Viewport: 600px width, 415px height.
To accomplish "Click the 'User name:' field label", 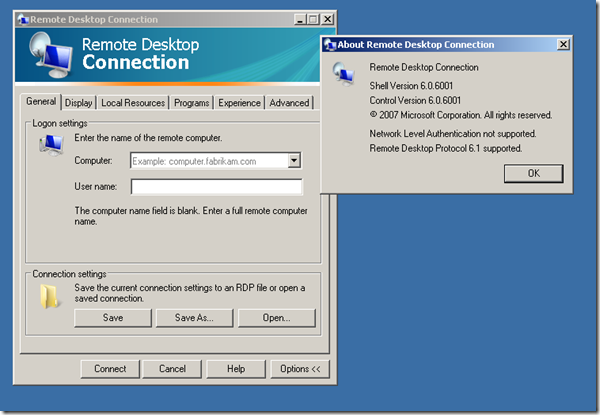I will coord(96,187).
